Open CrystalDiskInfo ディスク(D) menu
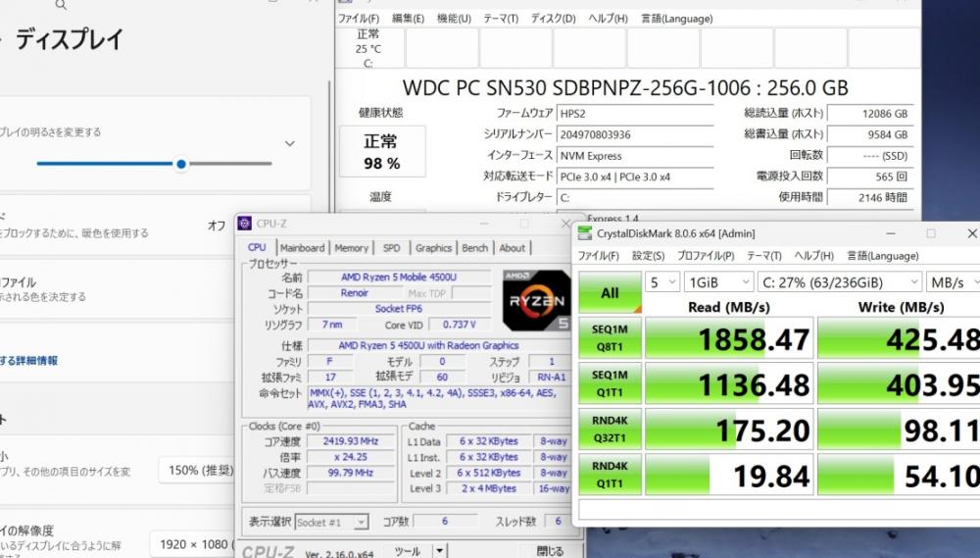Viewport: 980px width, 558px height. click(x=553, y=19)
